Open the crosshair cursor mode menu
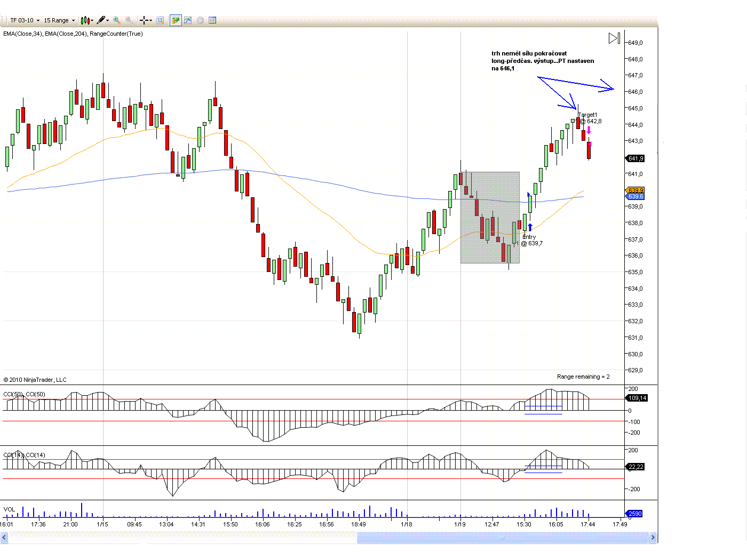747x560 pixels. (x=146, y=20)
